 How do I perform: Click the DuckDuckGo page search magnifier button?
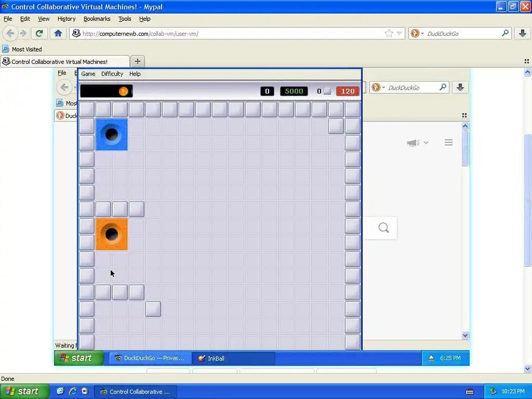tap(383, 228)
